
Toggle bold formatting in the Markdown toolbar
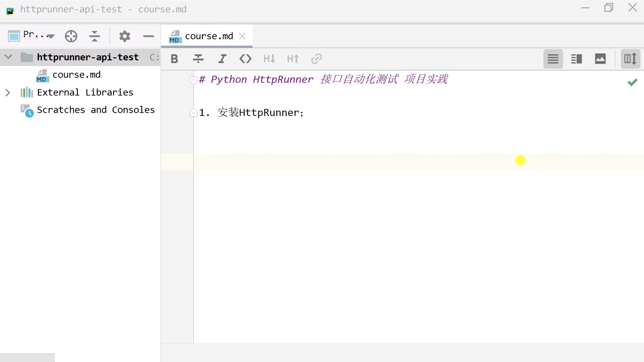coord(174,59)
